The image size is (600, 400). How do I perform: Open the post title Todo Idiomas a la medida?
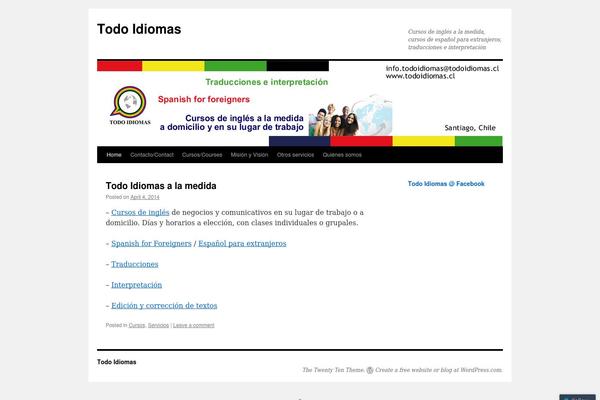pos(161,186)
